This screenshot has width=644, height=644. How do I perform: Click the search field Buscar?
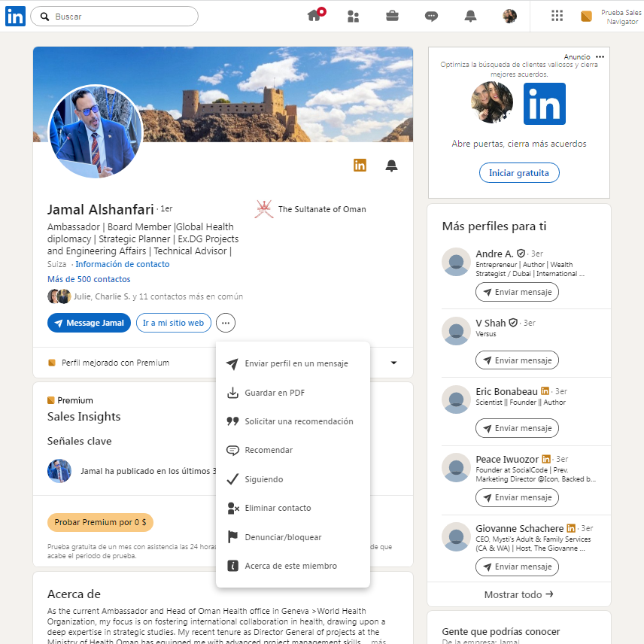[x=114, y=17]
